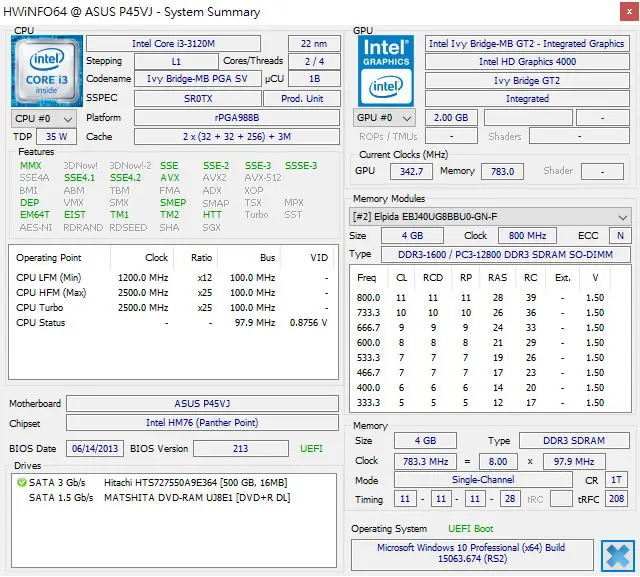Click the CPU Turbo operating point row
This screenshot has width=640, height=577.
173,308
